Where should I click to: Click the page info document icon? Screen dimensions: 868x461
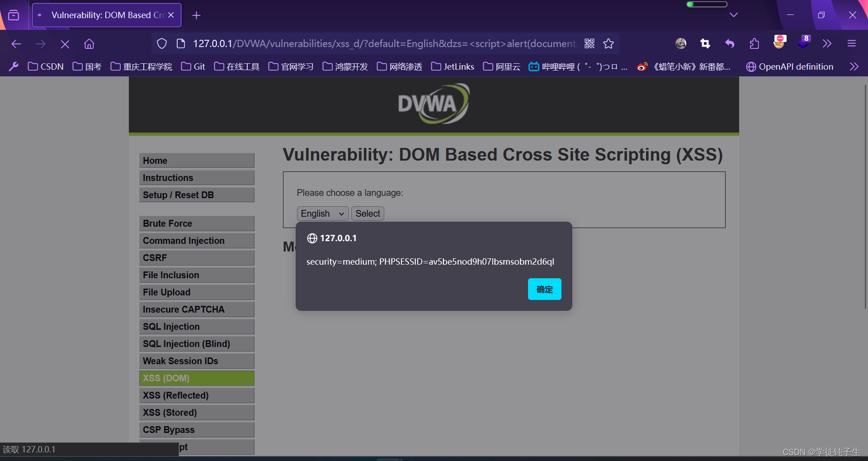tap(181, 43)
